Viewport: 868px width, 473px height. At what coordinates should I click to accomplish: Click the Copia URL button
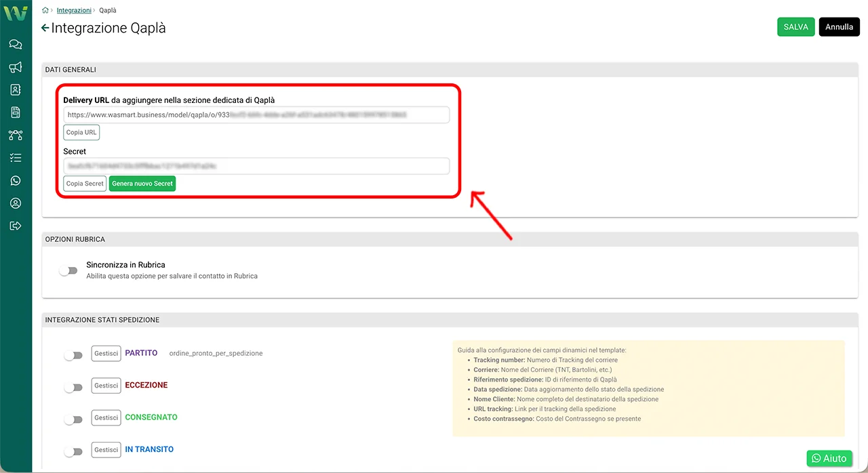tap(81, 132)
